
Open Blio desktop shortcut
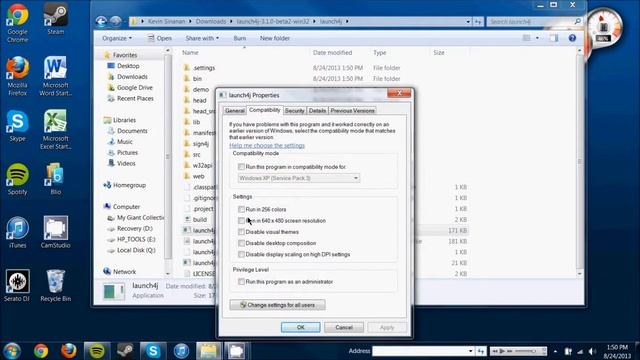(56, 179)
